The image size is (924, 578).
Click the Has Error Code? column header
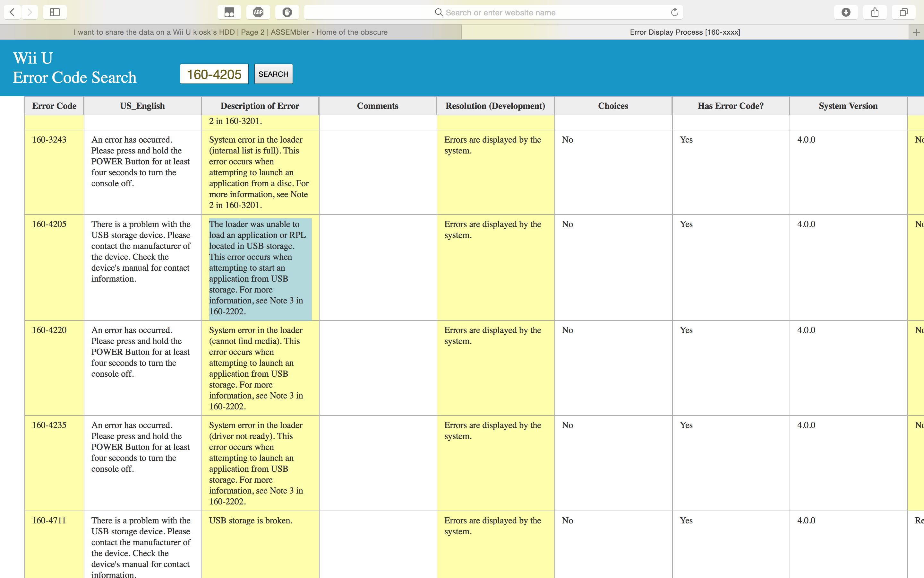click(x=731, y=106)
